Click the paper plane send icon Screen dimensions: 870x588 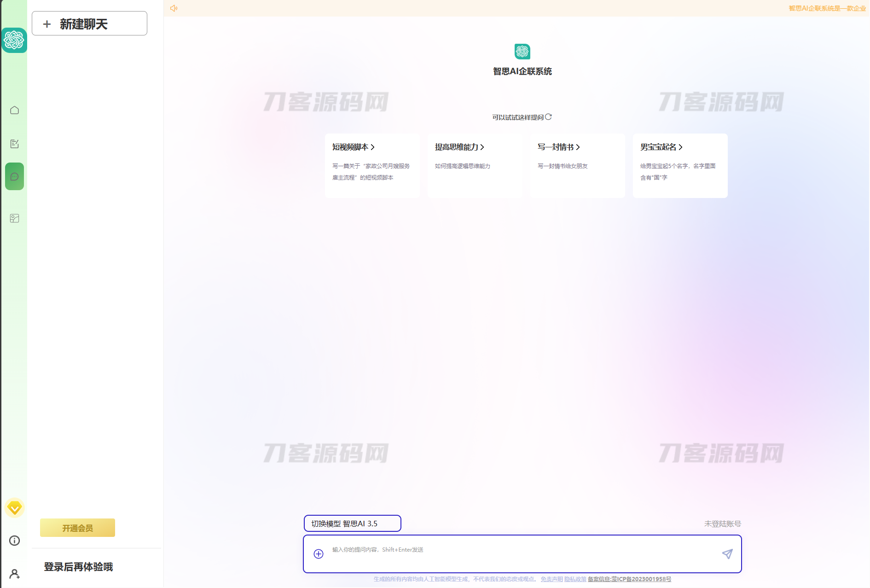(727, 554)
